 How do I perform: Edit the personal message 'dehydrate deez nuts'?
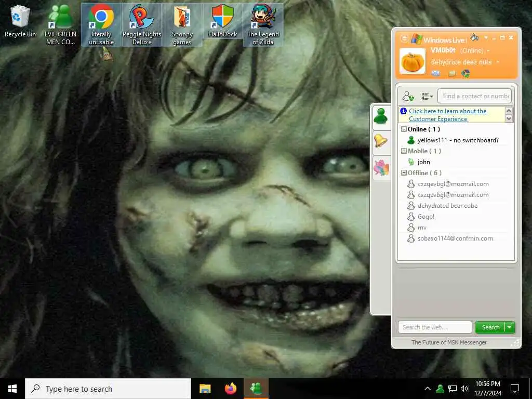coord(461,62)
